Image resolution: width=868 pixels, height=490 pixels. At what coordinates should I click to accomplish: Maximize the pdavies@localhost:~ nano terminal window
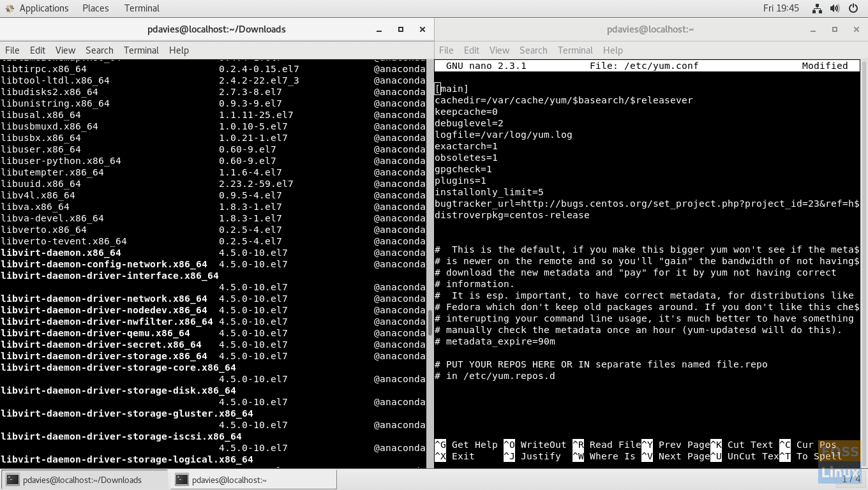pyautogui.click(x=835, y=29)
